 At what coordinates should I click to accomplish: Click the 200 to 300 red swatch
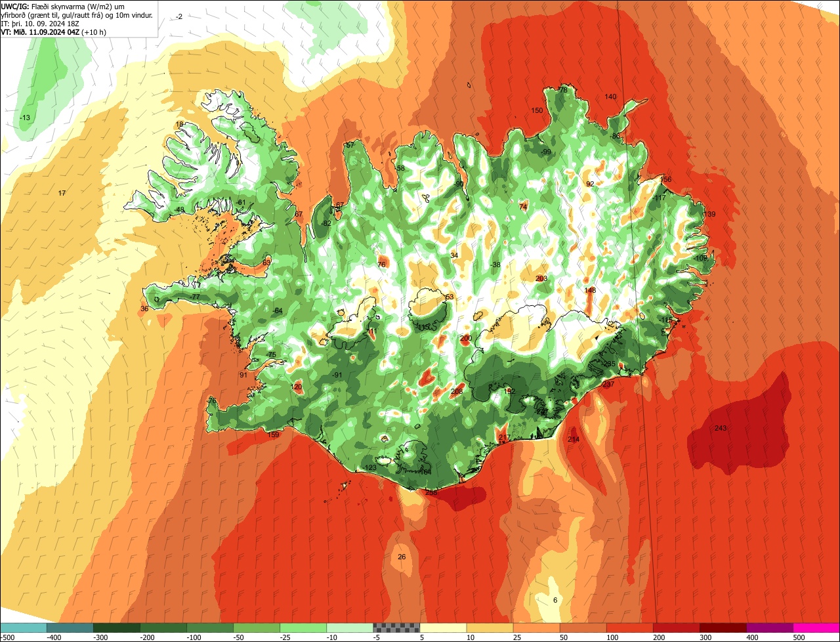click(x=676, y=627)
